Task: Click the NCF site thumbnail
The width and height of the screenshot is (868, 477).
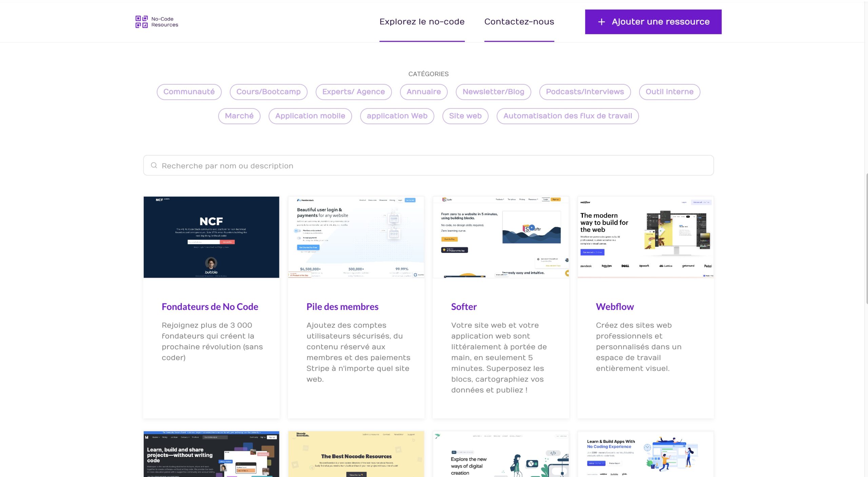Action: 211,237
